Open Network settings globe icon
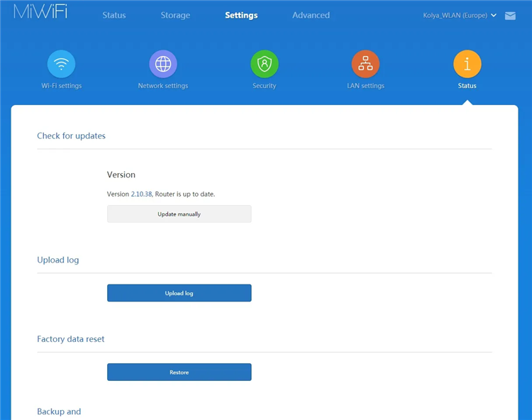The image size is (532, 420). tap(163, 64)
